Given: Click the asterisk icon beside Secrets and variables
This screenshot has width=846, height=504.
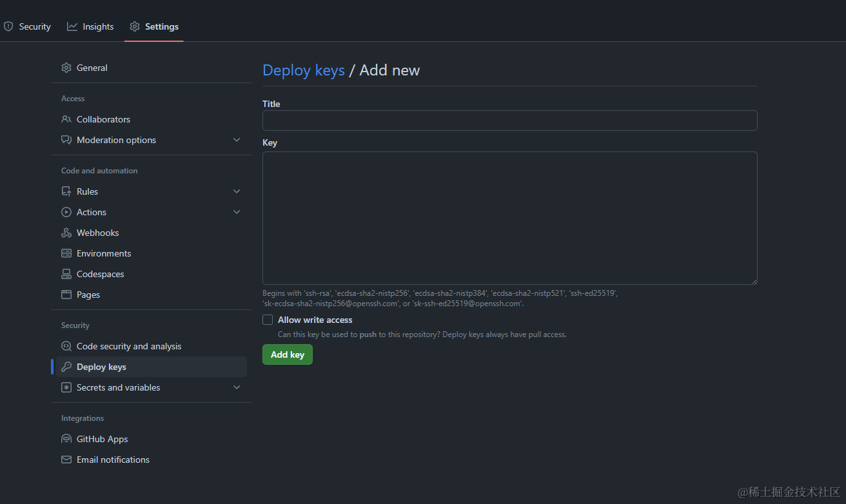Looking at the screenshot, I should click(66, 387).
